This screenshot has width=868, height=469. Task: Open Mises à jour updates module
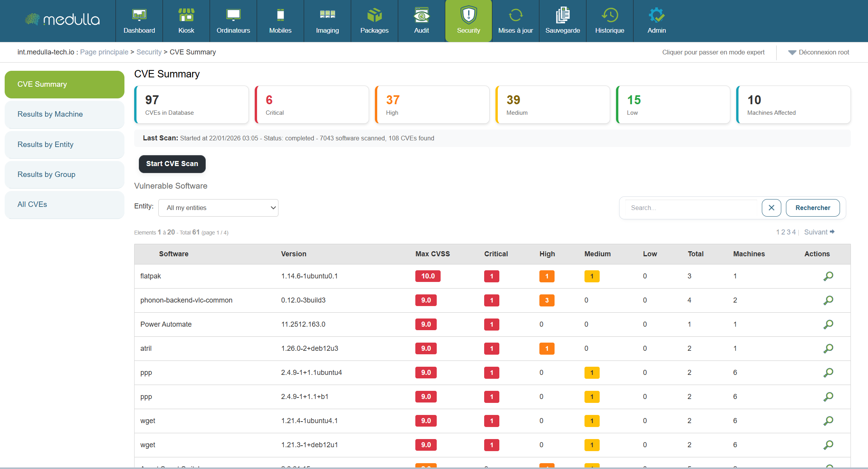click(515, 21)
